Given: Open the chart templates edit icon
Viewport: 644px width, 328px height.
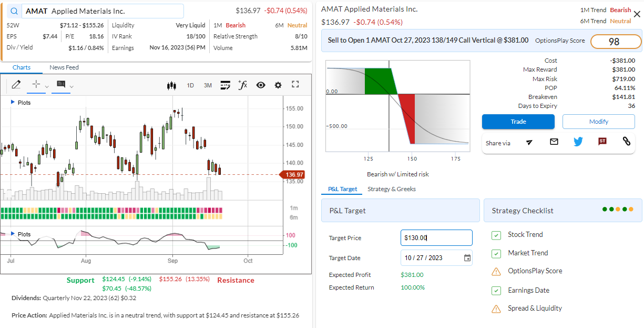Looking at the screenshot, I should pos(226,85).
